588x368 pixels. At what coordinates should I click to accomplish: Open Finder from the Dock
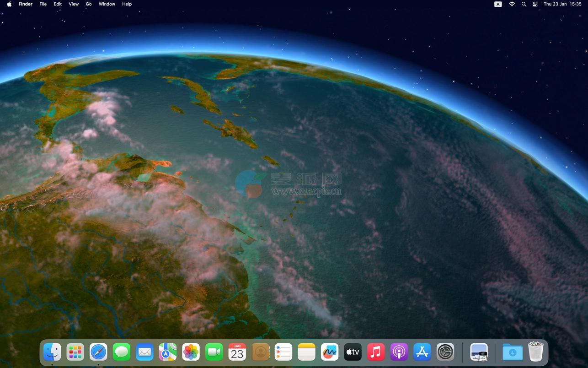coord(52,352)
